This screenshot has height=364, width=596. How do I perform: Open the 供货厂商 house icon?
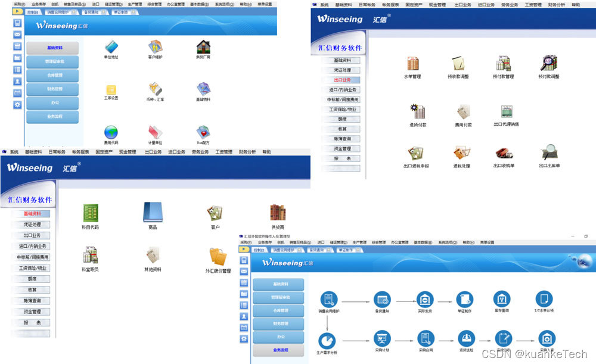click(x=203, y=47)
